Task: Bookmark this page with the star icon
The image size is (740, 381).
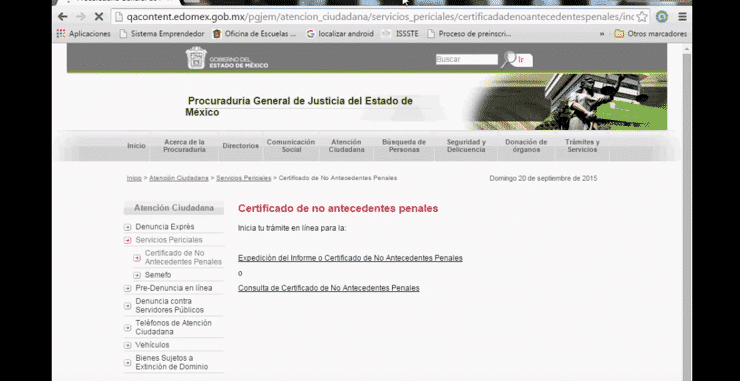Action: tap(641, 17)
